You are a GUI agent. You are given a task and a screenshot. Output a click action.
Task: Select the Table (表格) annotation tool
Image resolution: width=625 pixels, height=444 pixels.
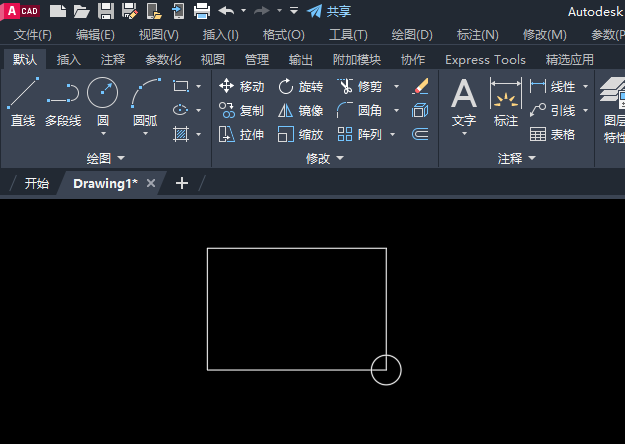552,134
